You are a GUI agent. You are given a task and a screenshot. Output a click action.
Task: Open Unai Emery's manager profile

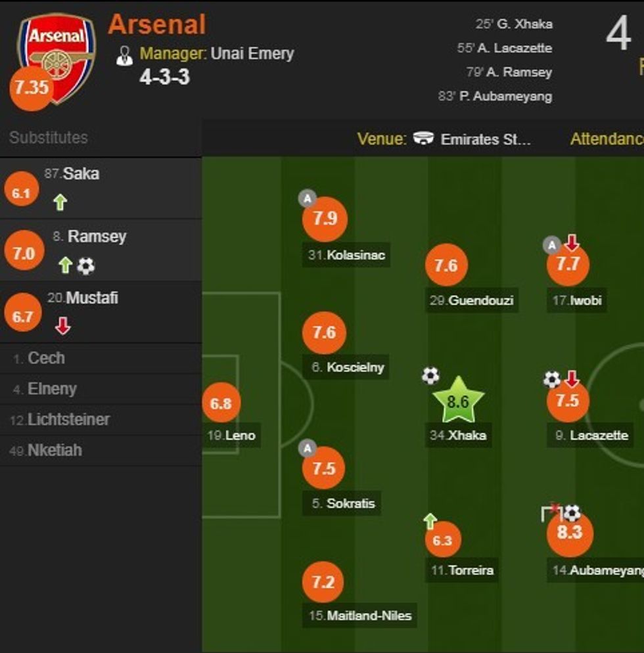coord(252,54)
